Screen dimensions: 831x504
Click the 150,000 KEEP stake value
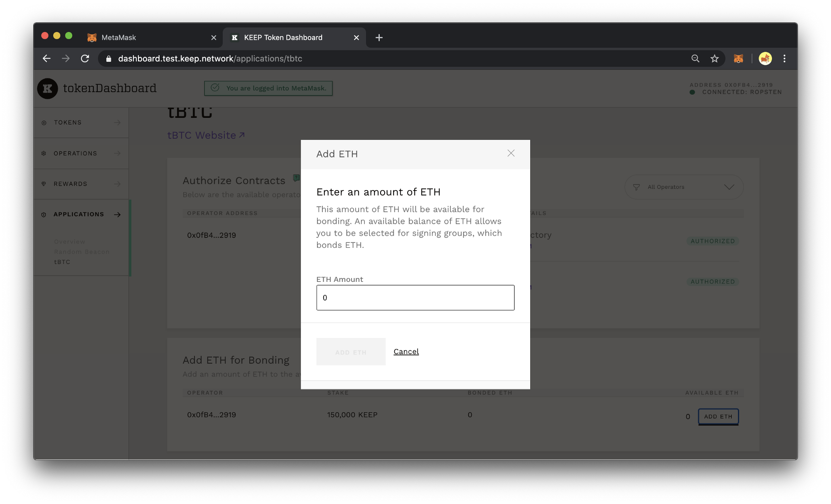coord(352,415)
